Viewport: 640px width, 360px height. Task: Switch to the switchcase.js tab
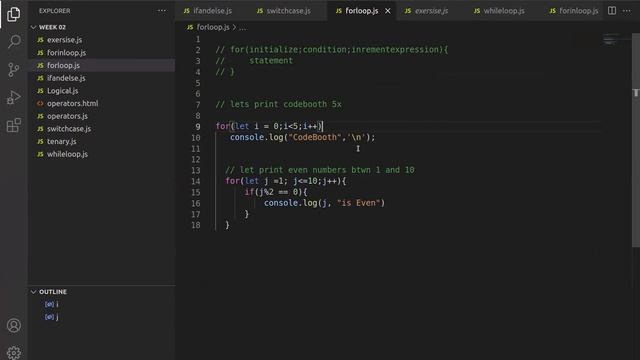(284, 11)
